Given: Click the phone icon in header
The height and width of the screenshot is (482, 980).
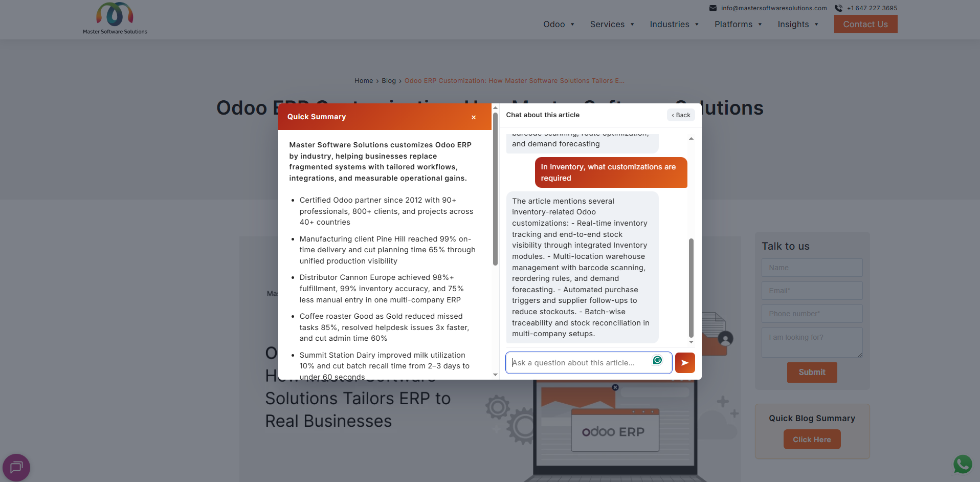Looking at the screenshot, I should coord(838,8).
